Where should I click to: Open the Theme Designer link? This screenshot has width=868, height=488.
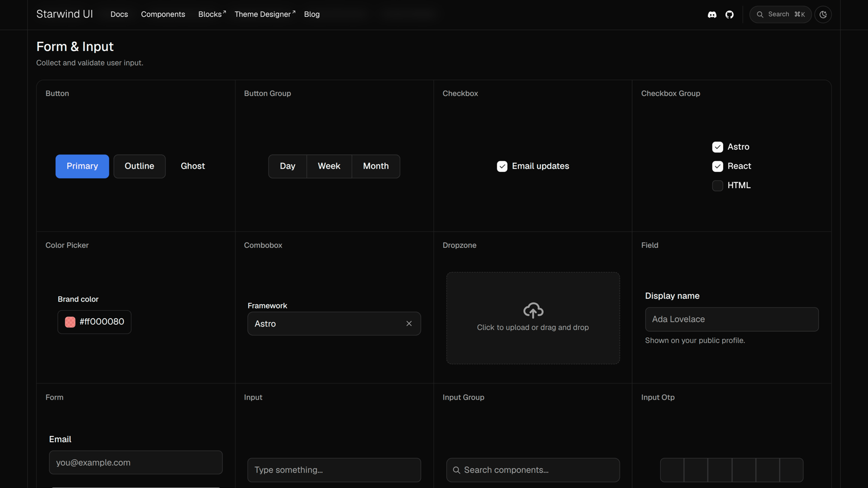265,15
